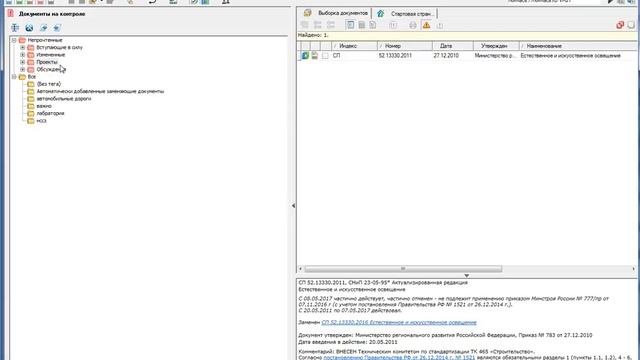The height and width of the screenshot is (360, 640).
Task: Click the horizontal scrollbar thumb under document list
Action: pos(403,269)
